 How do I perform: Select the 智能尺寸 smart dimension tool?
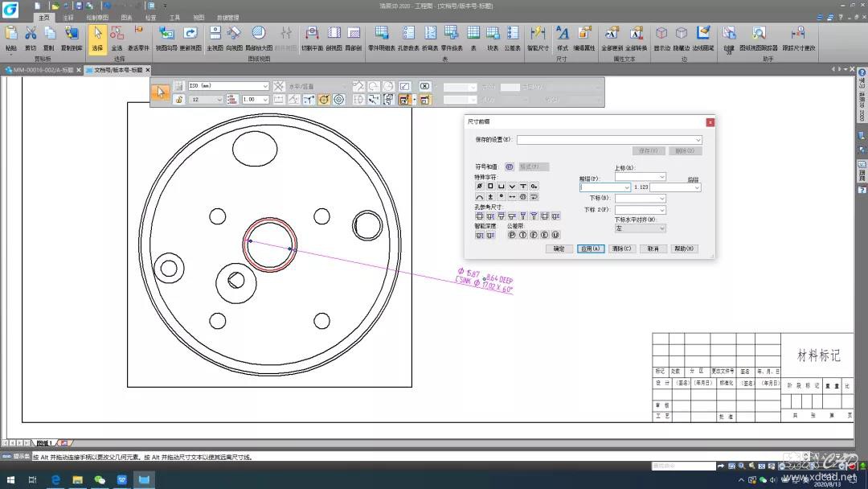[538, 33]
